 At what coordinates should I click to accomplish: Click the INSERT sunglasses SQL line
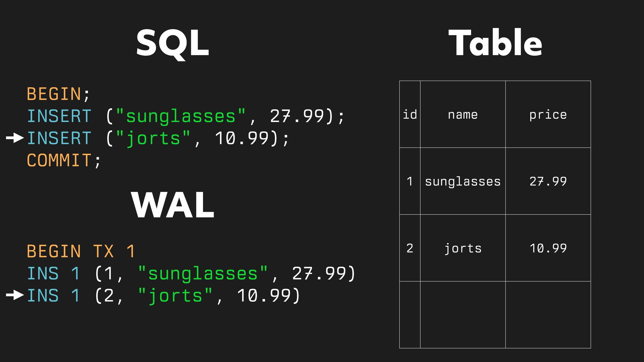point(185,116)
